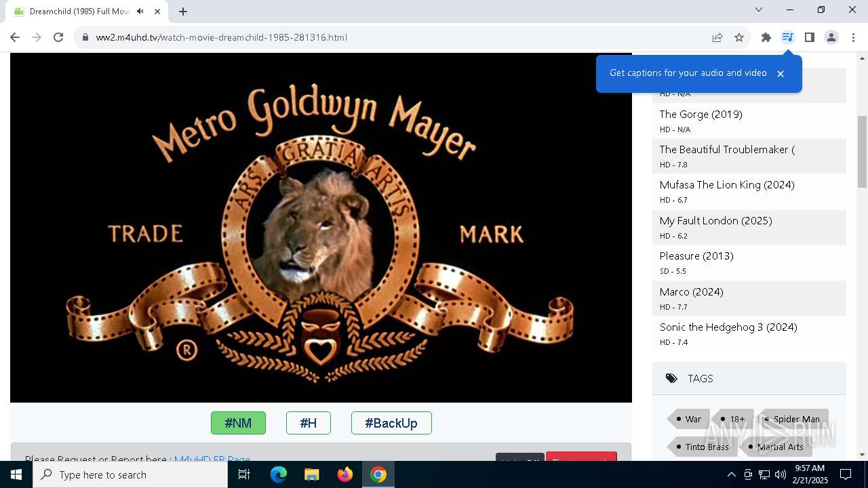Open The Beautiful Troublemaker movie
Screen dimensions: 868x488
pyautogui.click(x=727, y=149)
